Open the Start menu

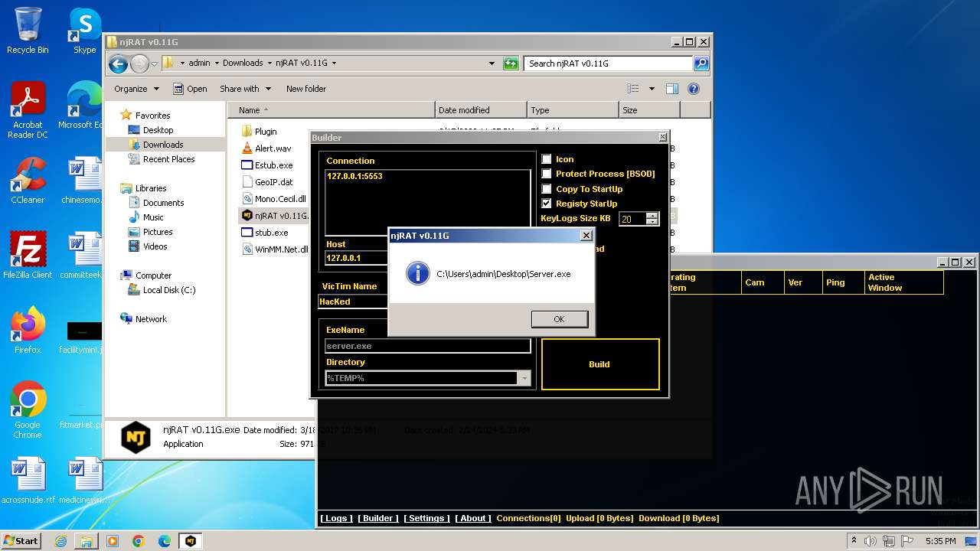21,540
